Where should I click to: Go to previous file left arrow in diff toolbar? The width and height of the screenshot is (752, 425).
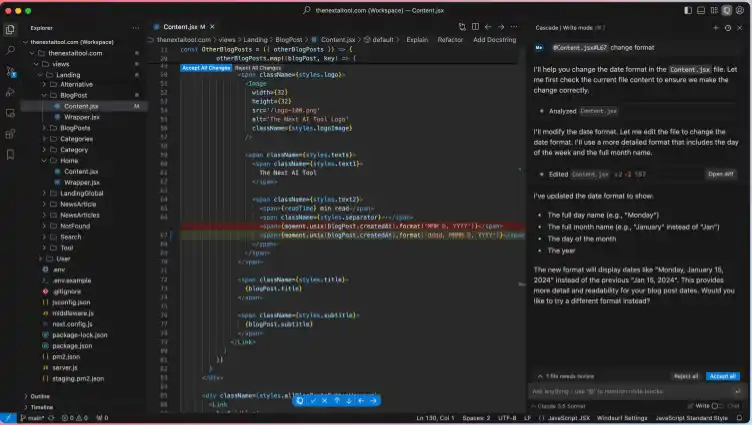point(361,401)
